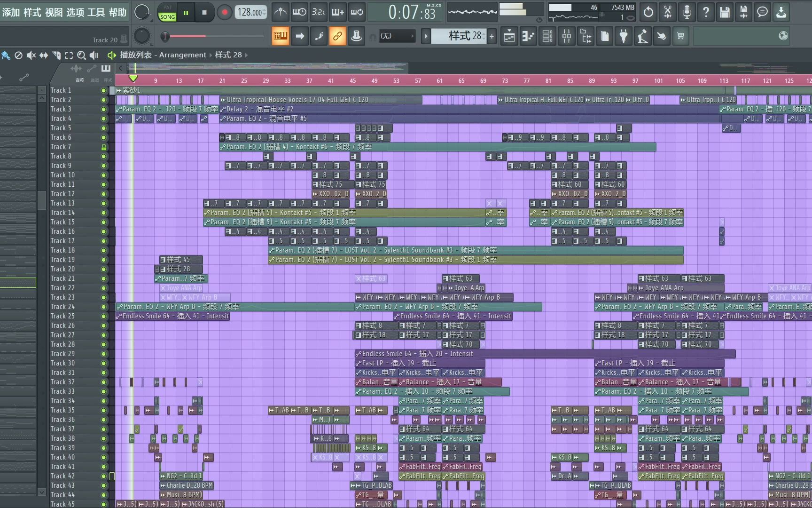The image size is (812, 508).
Task: Stop playback
Action: [x=204, y=12]
